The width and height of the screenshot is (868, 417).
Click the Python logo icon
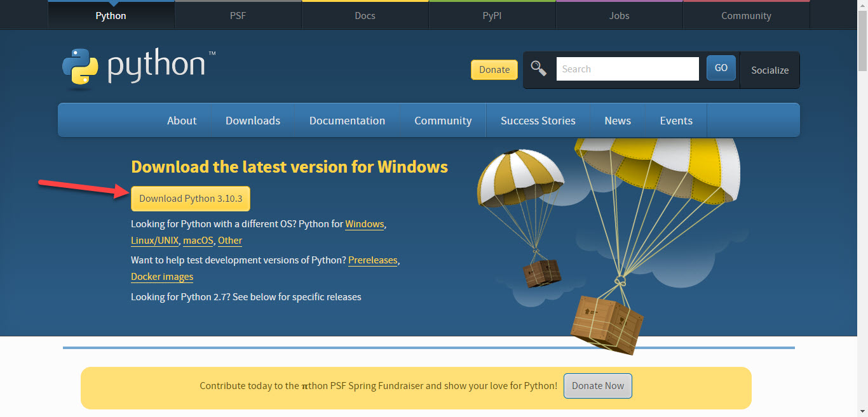tap(80, 67)
